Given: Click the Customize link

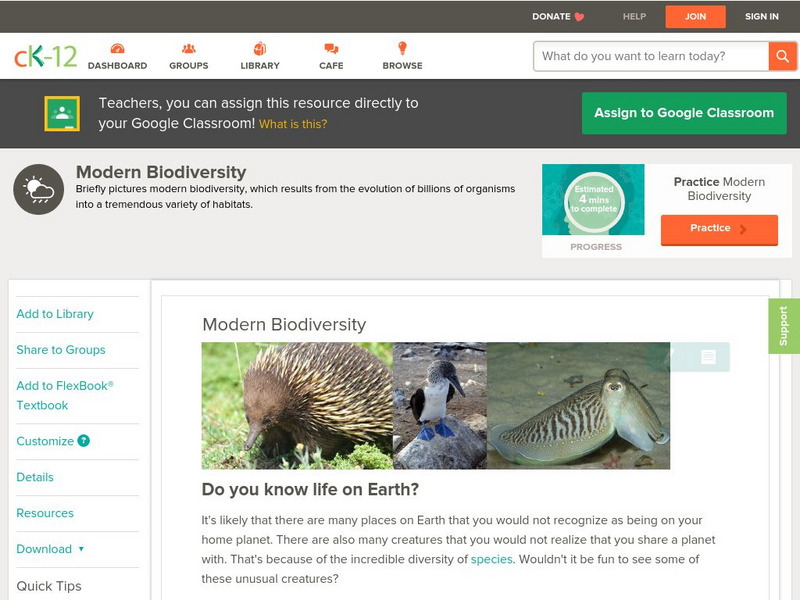Looking at the screenshot, I should tap(45, 441).
